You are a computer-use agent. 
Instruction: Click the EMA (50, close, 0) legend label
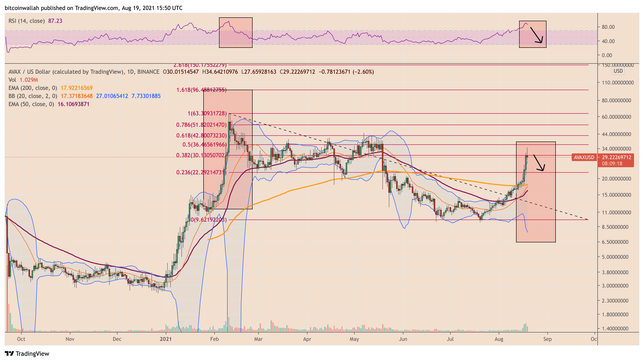pyautogui.click(x=31, y=104)
